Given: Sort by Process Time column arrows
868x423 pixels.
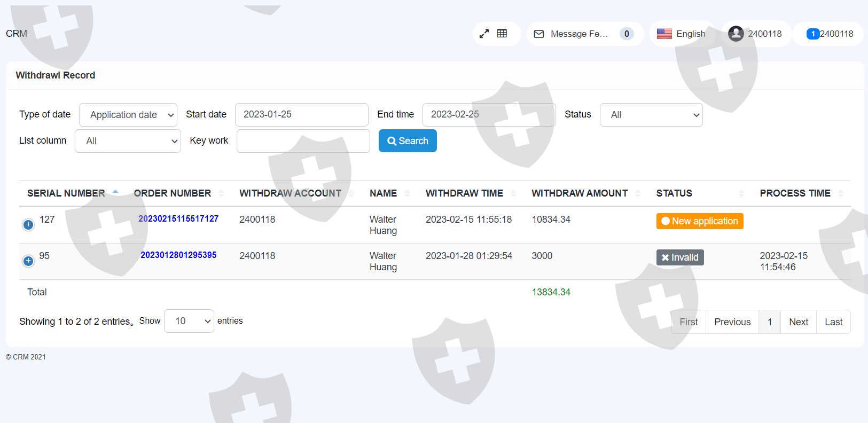Looking at the screenshot, I should point(841,193).
